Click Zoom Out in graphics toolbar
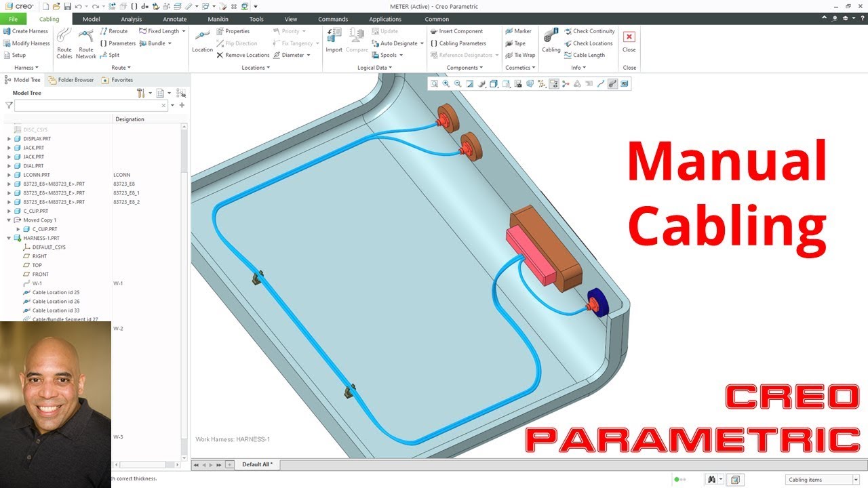Image resolution: width=868 pixels, height=488 pixels. 458,84
